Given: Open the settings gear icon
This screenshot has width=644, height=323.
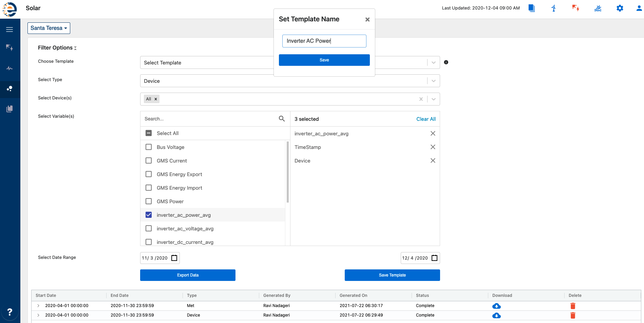Looking at the screenshot, I should pyautogui.click(x=620, y=8).
